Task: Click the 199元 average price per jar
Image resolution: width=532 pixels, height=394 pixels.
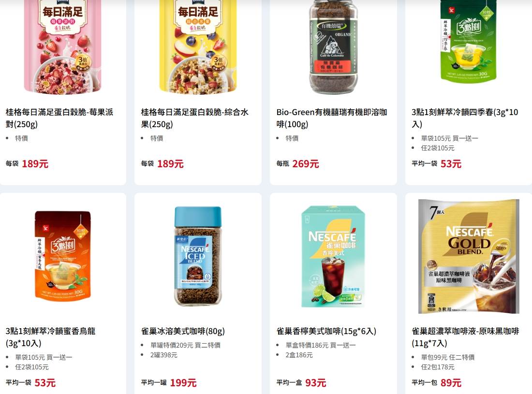Action: pos(183,383)
